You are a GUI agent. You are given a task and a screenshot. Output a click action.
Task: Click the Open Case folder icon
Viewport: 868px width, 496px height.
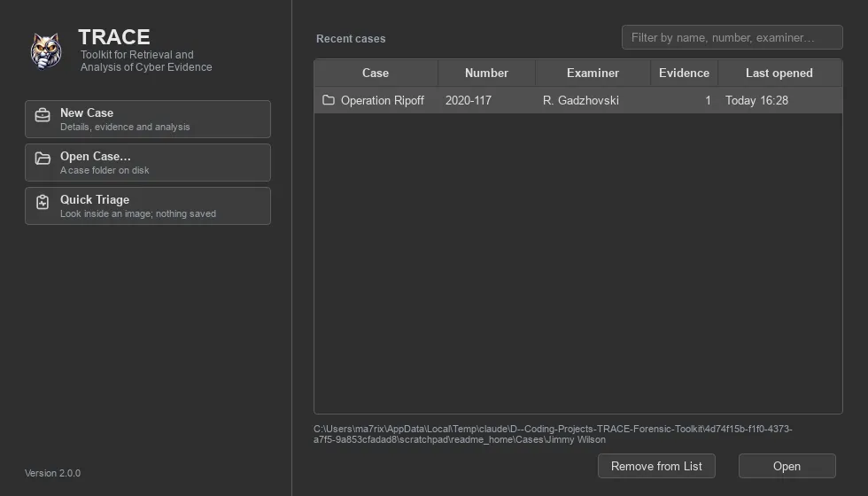pyautogui.click(x=43, y=159)
